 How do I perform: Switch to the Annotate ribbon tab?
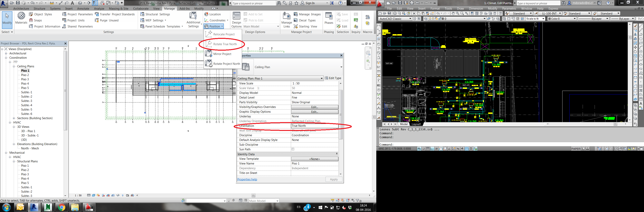[83, 8]
